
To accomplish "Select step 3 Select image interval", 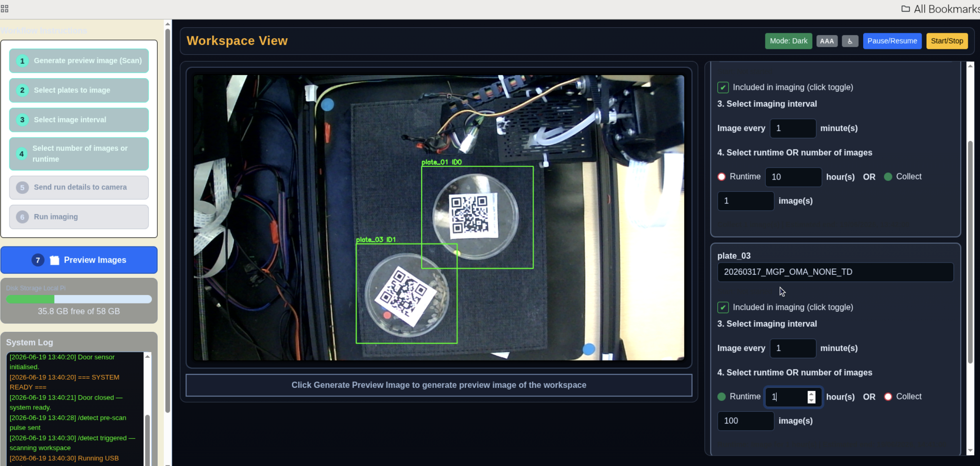I will point(79,120).
